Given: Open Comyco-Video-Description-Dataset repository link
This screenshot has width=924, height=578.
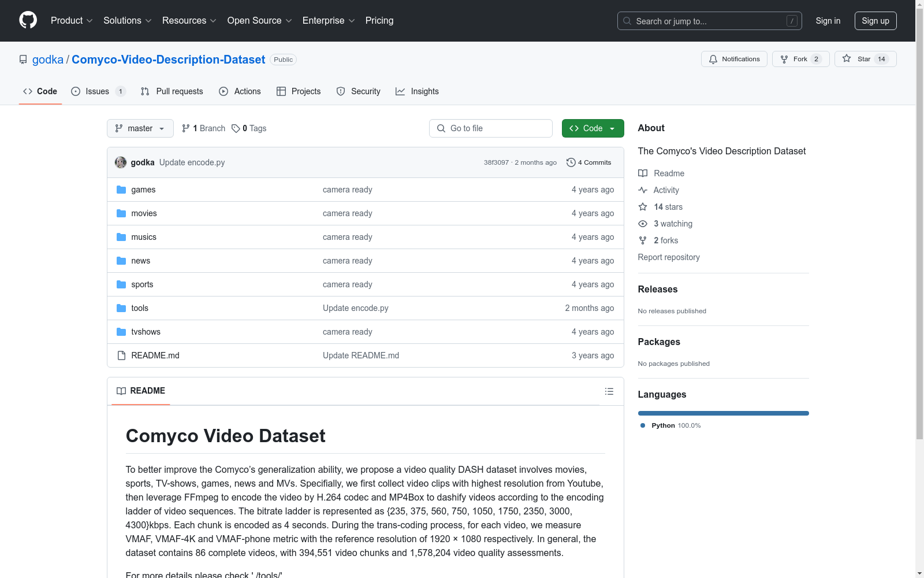Looking at the screenshot, I should point(169,60).
